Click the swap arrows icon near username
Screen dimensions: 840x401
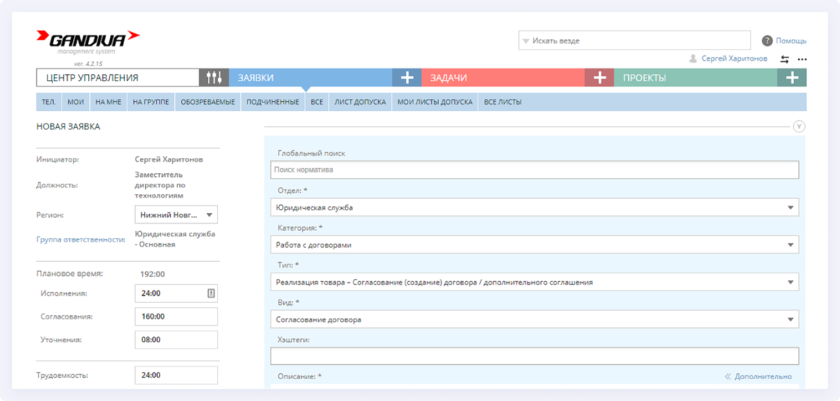coord(785,59)
